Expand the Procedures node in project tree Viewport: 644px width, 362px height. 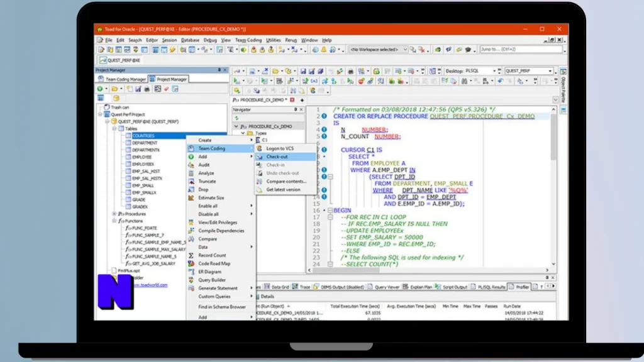tap(114, 214)
